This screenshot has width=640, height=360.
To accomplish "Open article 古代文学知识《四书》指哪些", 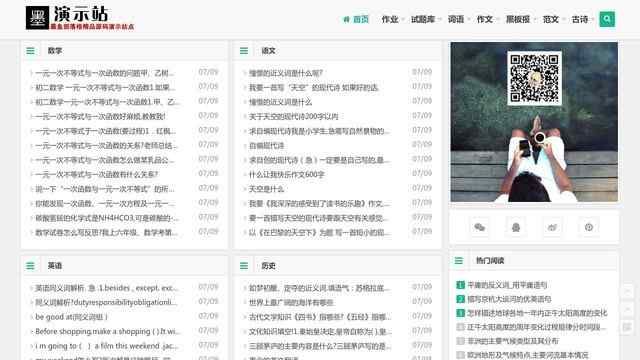I will click(320, 317).
